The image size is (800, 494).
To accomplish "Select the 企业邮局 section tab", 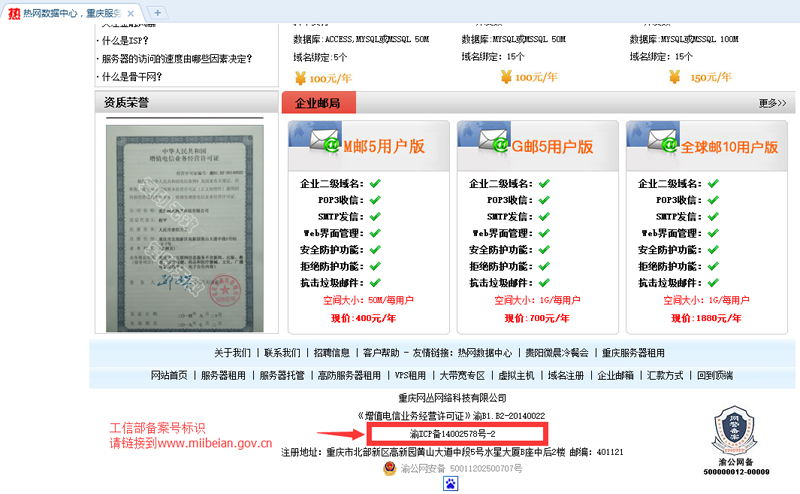I will 318,103.
